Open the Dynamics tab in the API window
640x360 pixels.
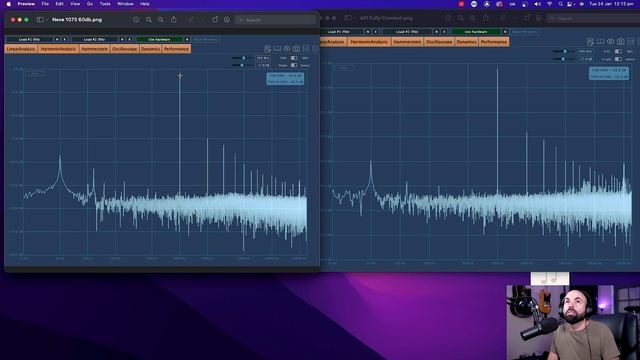pos(467,42)
